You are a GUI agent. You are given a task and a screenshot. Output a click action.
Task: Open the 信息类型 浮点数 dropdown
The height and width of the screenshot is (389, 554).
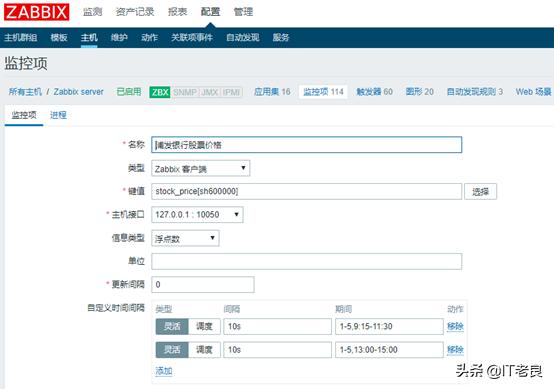(185, 238)
